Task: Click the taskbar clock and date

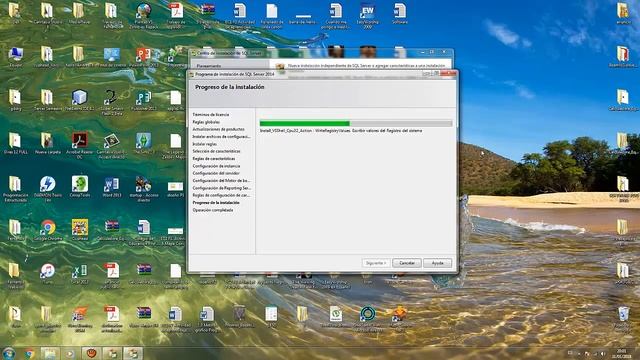Action: 622,353
